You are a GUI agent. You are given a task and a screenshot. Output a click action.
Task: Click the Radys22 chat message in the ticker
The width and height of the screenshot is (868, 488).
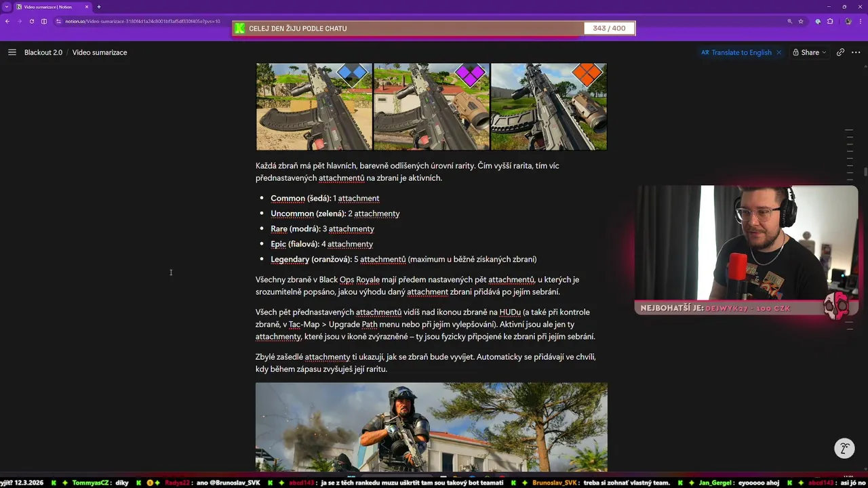[212, 483]
